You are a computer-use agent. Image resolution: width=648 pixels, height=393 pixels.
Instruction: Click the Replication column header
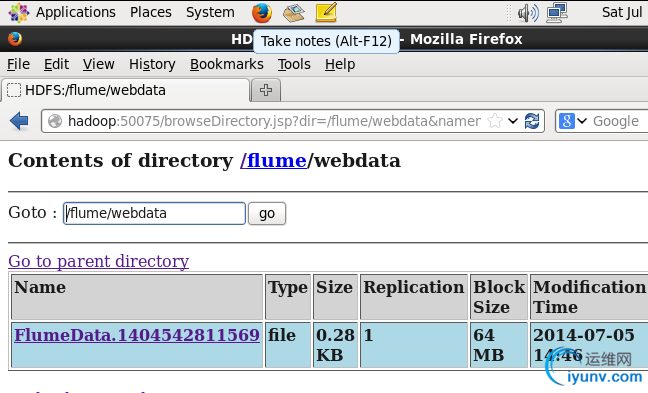click(414, 297)
